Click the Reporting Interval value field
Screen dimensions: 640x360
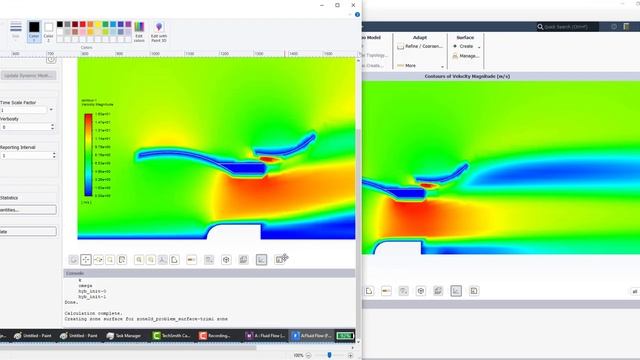[x=25, y=156]
